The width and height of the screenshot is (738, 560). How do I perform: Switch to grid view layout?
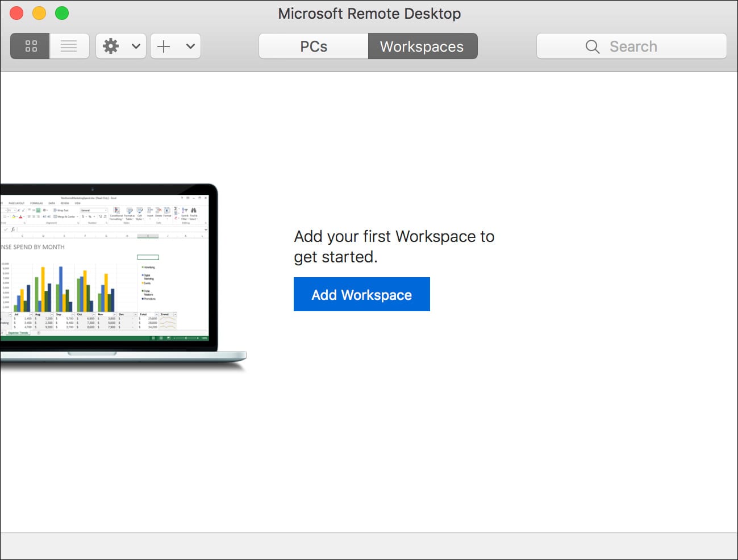[30, 46]
